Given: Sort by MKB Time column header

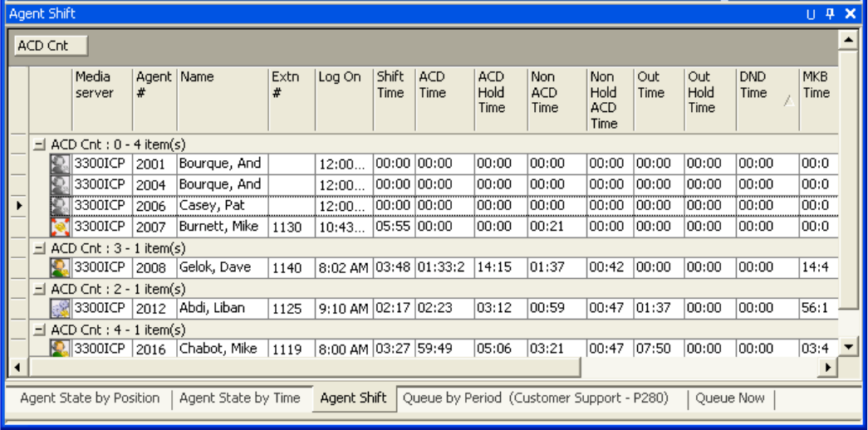Looking at the screenshot, I should [x=819, y=100].
